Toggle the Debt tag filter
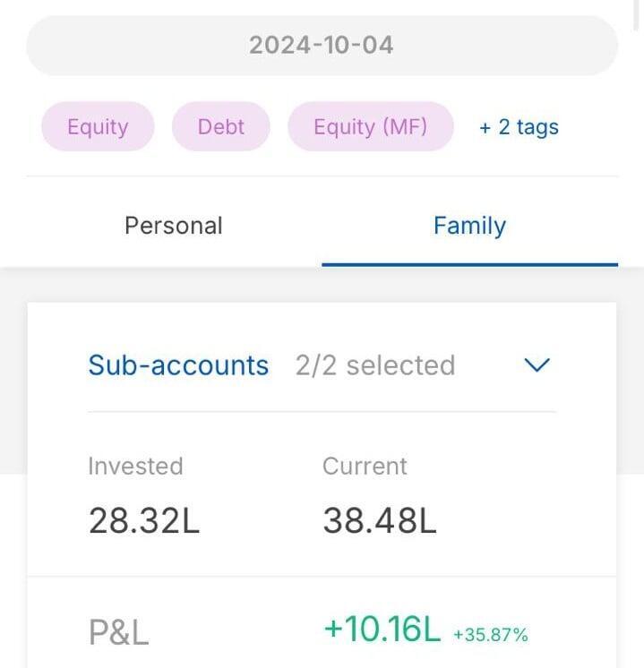The image size is (644, 668). click(220, 126)
